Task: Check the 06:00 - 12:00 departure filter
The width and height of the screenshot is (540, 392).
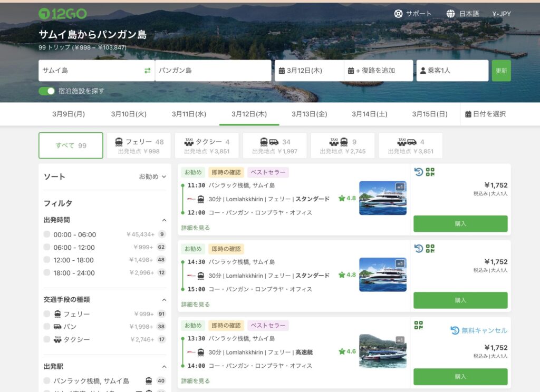Action: pyautogui.click(x=47, y=247)
